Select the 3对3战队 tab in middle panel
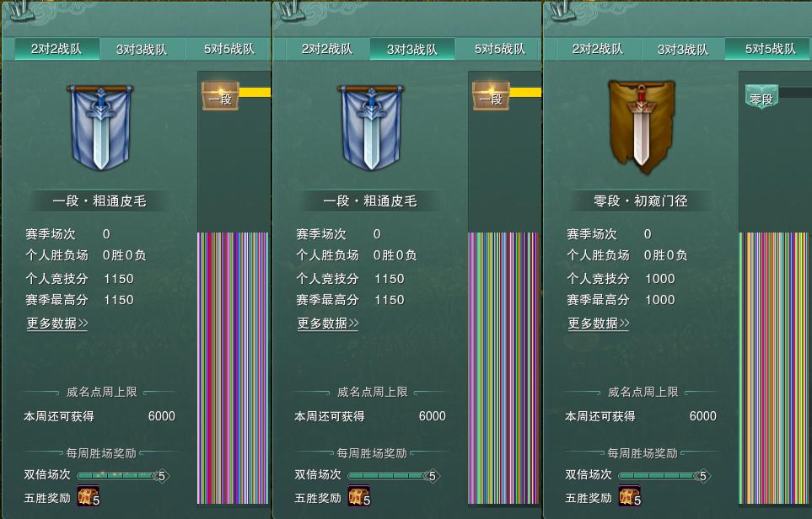Image resolution: width=812 pixels, height=519 pixels. (x=412, y=49)
